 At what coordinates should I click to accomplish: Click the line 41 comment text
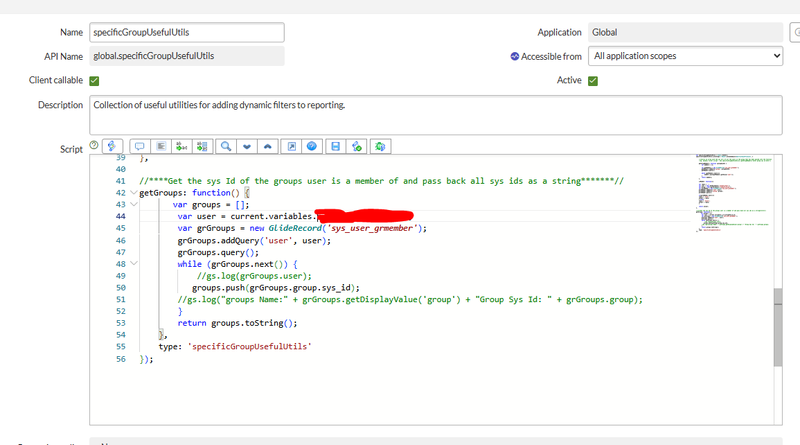381,181
